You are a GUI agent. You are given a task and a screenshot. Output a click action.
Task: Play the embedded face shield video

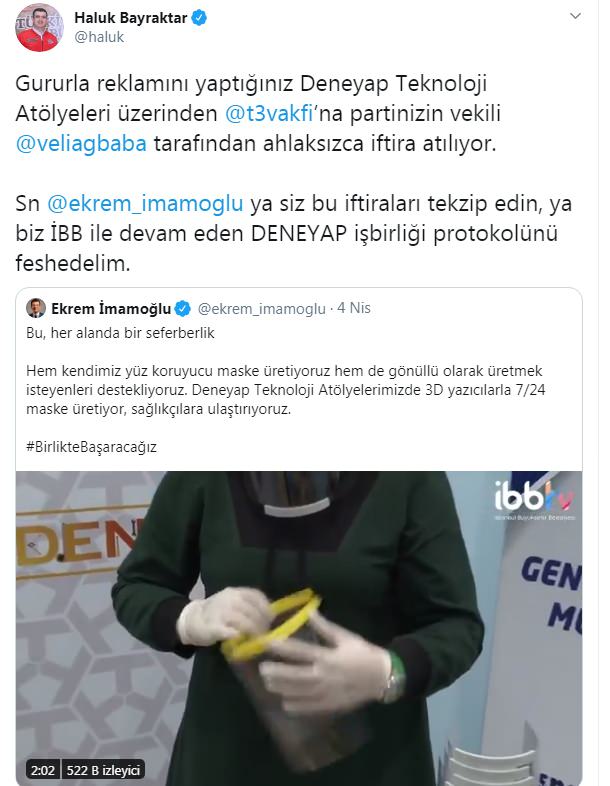point(299,628)
